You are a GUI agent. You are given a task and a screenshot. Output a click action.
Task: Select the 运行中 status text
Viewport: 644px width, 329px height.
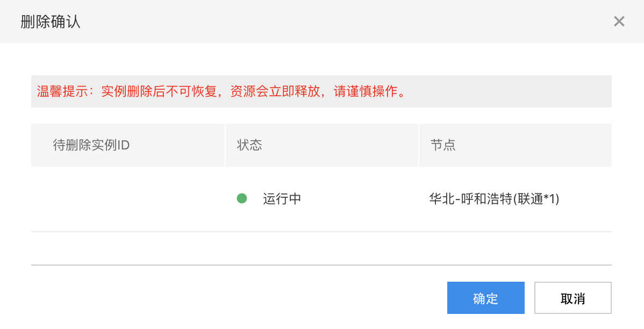(x=282, y=199)
